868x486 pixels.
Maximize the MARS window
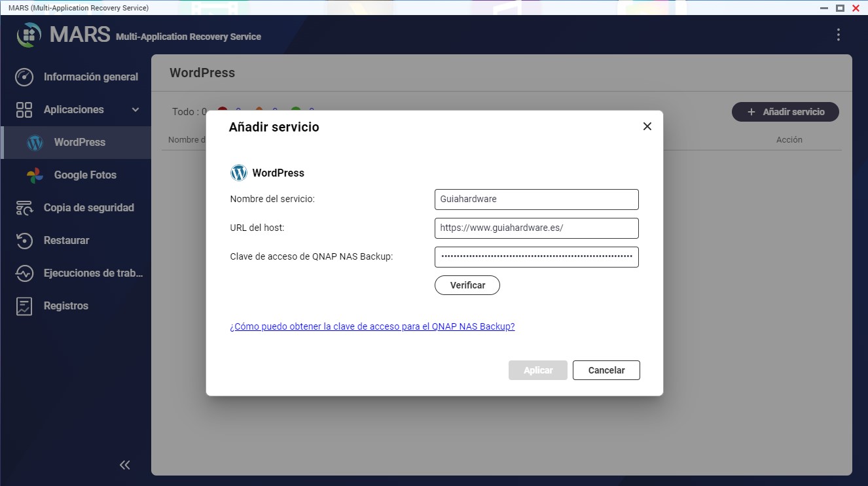[840, 8]
